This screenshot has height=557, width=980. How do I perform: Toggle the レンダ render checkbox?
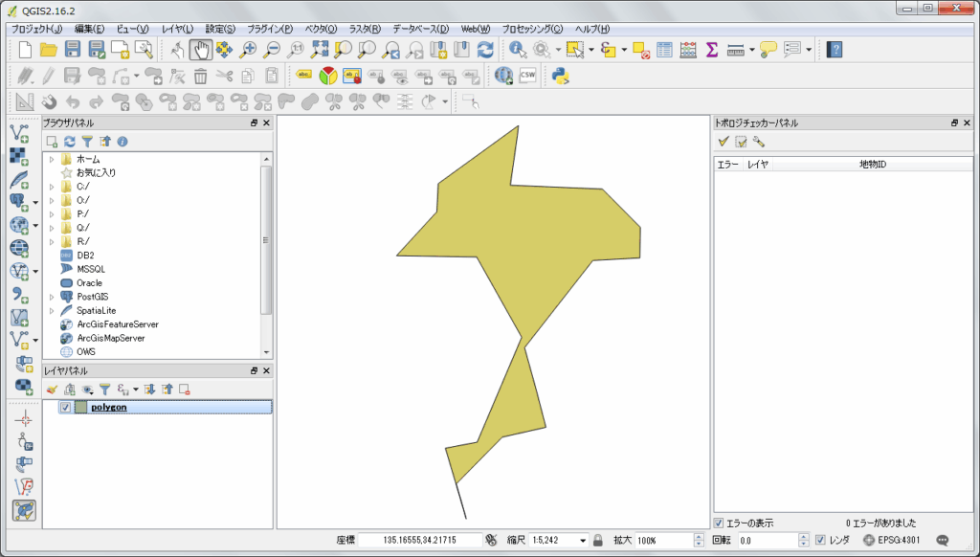coord(819,540)
